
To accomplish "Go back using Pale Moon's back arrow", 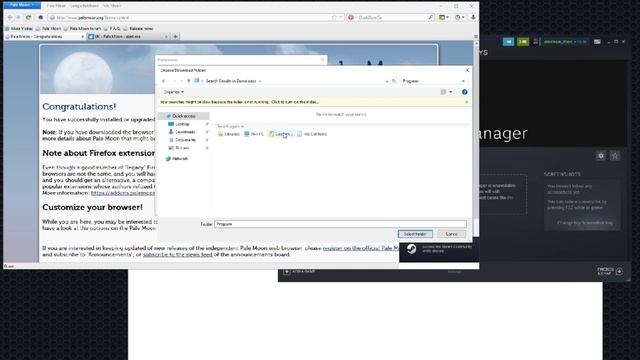I will coord(10,18).
